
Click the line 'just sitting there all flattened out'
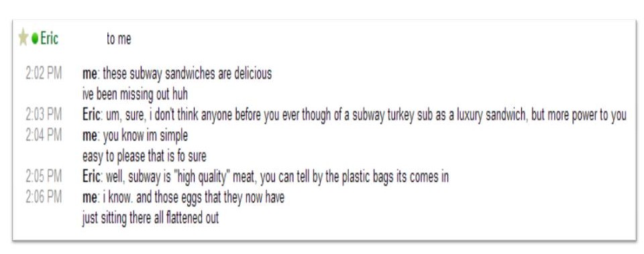pos(150,218)
